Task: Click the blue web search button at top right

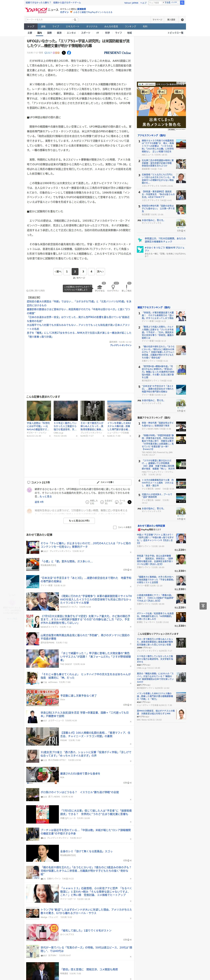Action: pyautogui.click(x=182, y=3)
